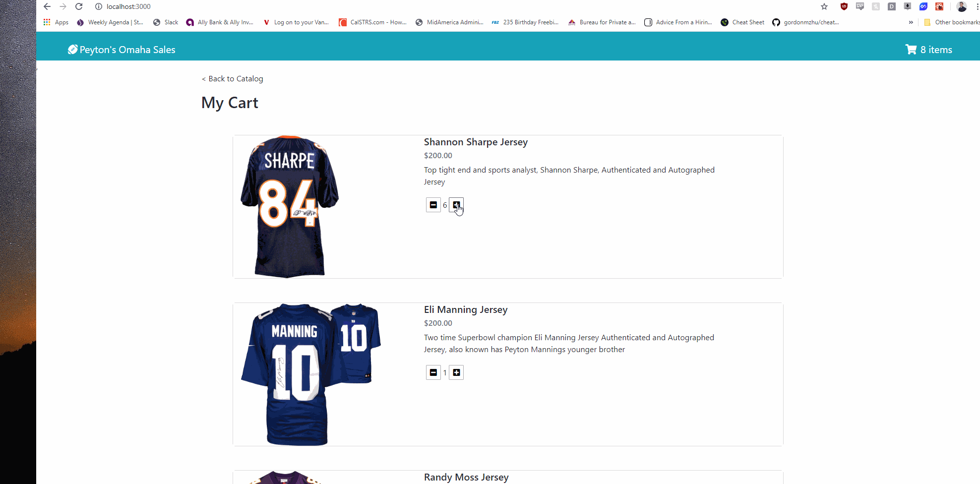Click Shannon Sharpe quantity value 6
The width and height of the screenshot is (980, 484).
click(445, 205)
